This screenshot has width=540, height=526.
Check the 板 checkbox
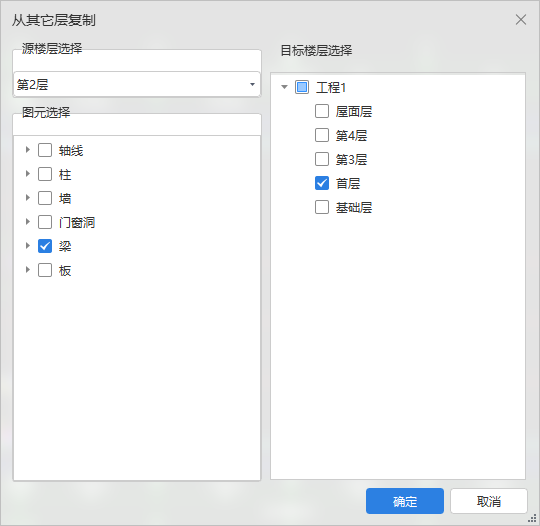point(45,270)
